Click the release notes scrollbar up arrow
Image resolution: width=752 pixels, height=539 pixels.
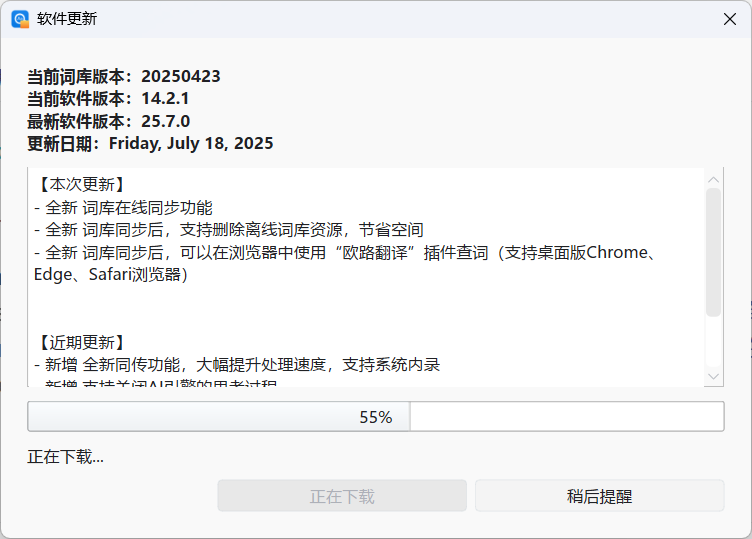tap(713, 179)
